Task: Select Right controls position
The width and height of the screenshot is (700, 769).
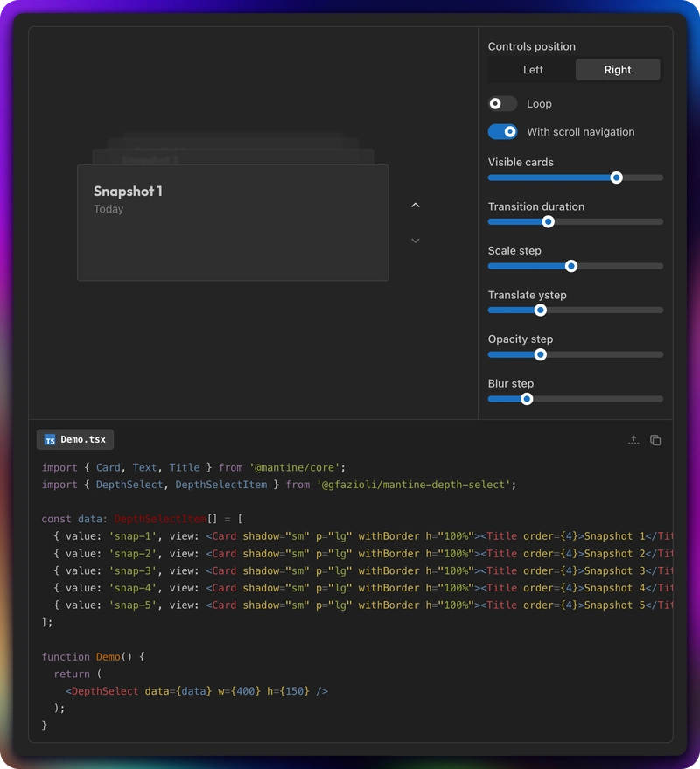Action: [x=618, y=70]
